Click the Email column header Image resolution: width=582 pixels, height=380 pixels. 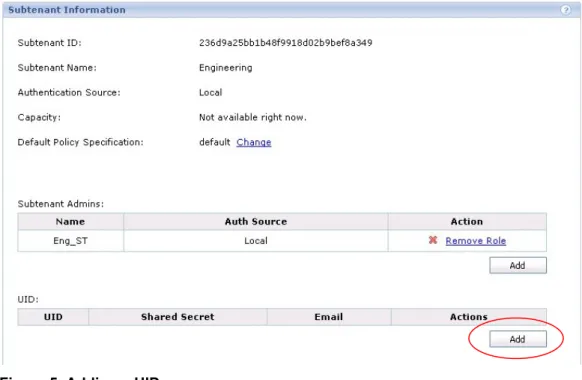click(328, 317)
